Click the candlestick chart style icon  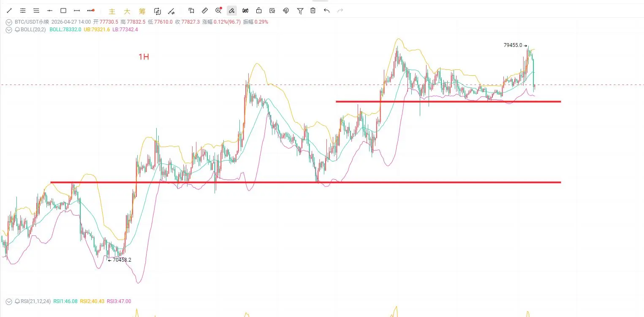click(x=245, y=11)
